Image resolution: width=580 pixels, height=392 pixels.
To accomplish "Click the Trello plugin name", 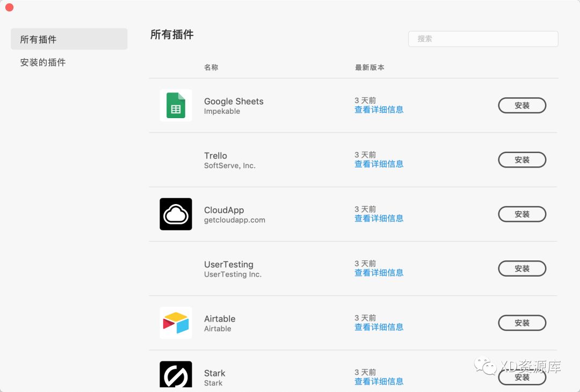I will 216,156.
